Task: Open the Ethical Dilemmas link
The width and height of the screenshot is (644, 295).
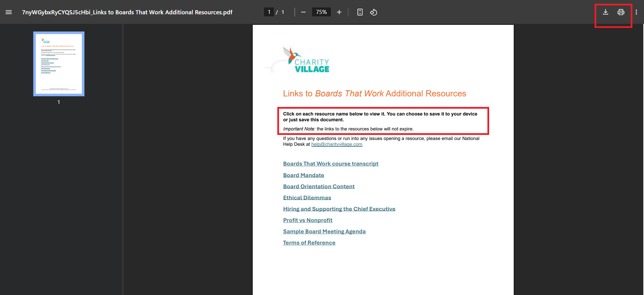Action: coord(307,198)
